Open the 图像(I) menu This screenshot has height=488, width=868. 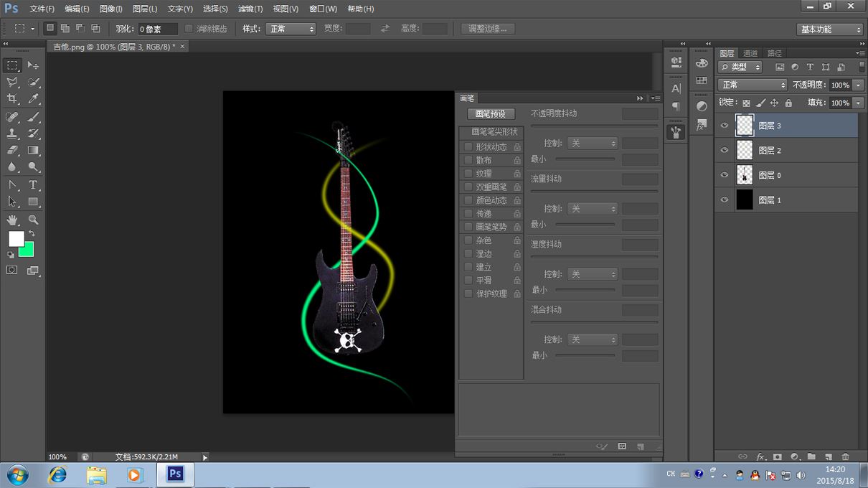(111, 9)
